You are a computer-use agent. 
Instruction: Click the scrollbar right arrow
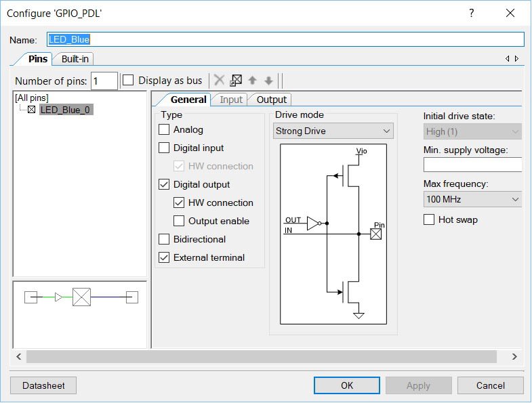[x=514, y=356]
